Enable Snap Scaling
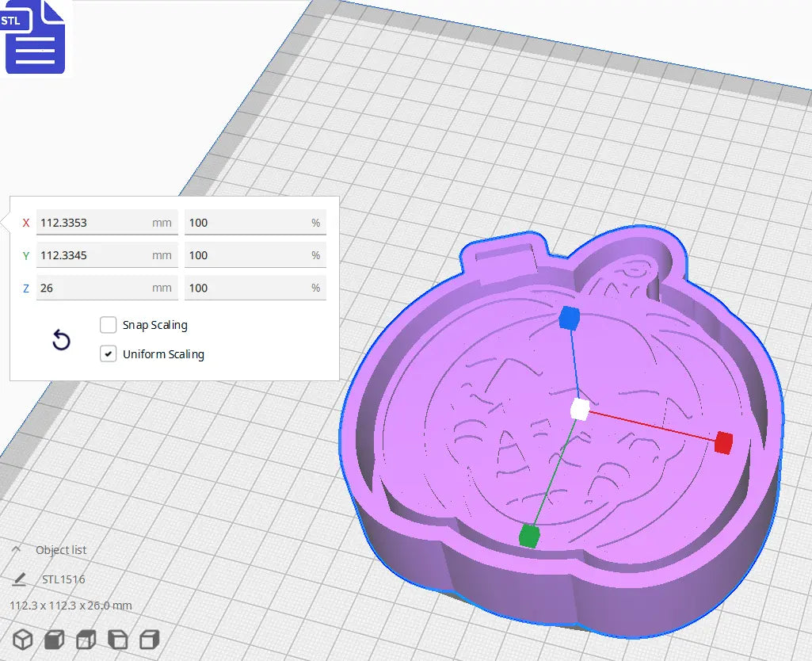The height and width of the screenshot is (661, 812). [108, 324]
